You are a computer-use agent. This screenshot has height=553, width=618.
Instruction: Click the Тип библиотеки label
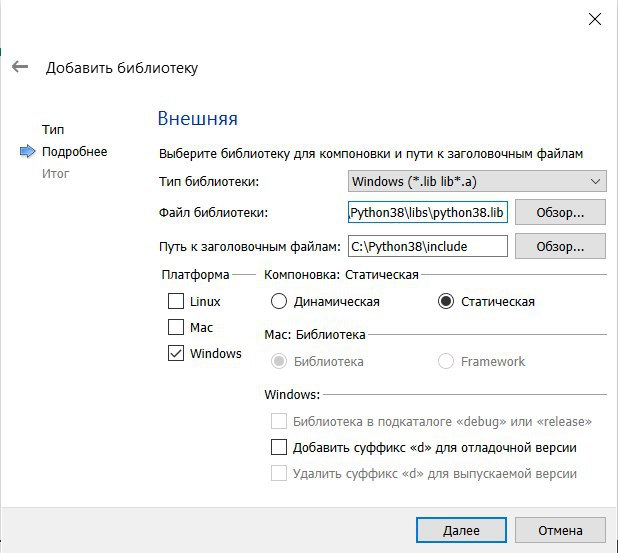click(209, 181)
